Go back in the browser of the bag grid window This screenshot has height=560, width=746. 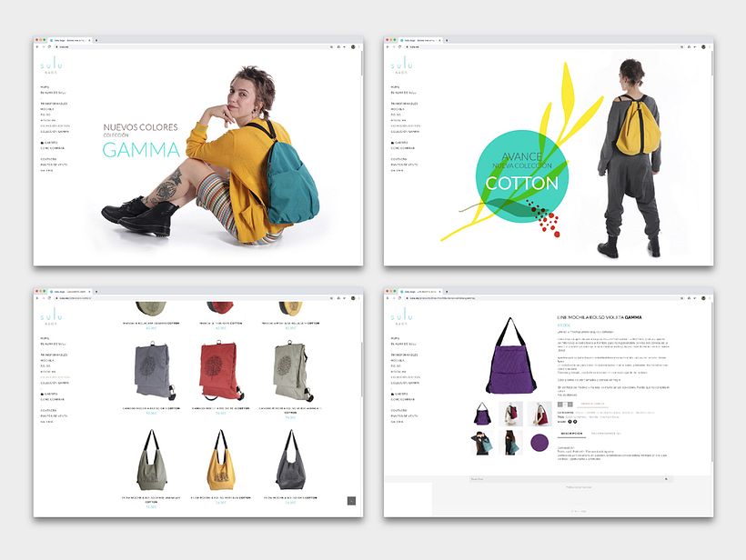click(x=37, y=298)
